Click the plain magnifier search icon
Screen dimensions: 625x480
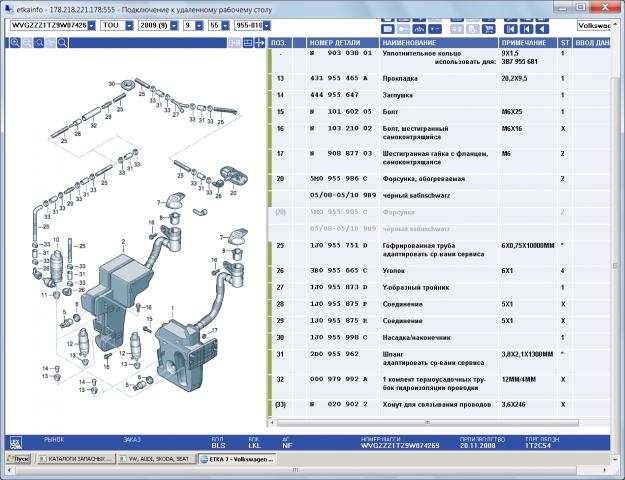click(63, 43)
